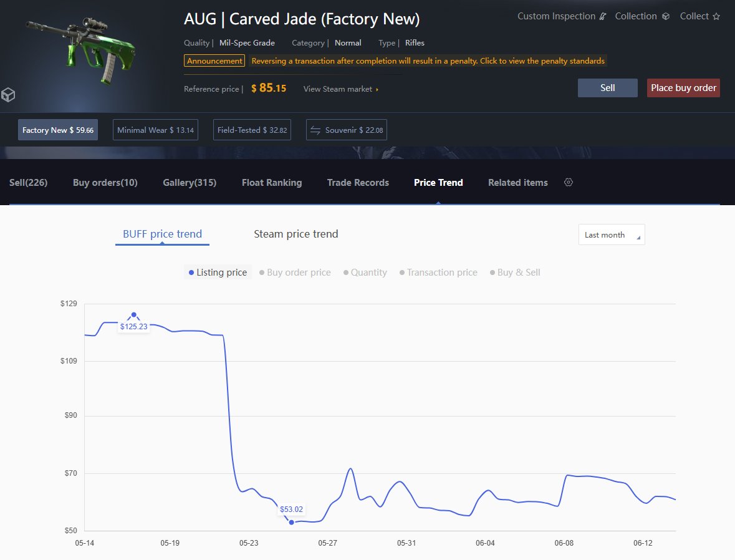Viewport: 735px width, 560px height.
Task: Click the Custom Inspection brush icon
Action: coord(603,16)
